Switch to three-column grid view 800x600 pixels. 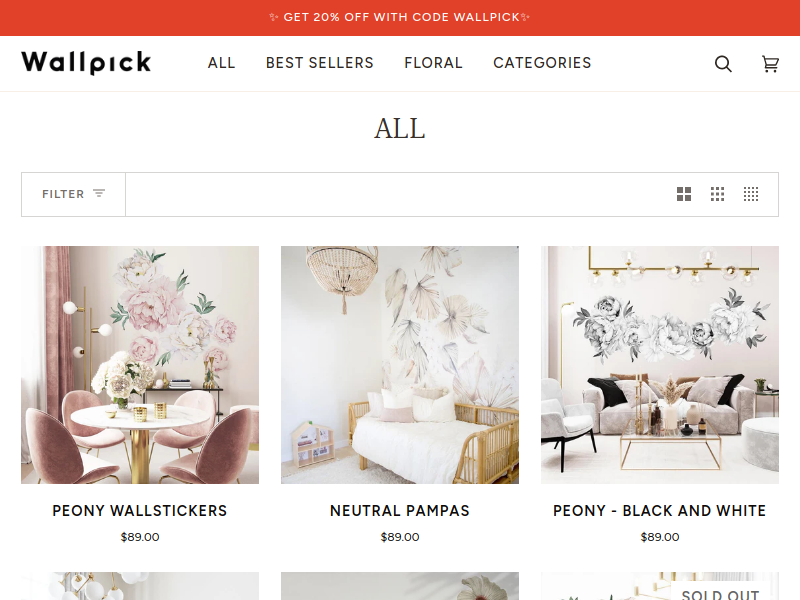(717, 194)
